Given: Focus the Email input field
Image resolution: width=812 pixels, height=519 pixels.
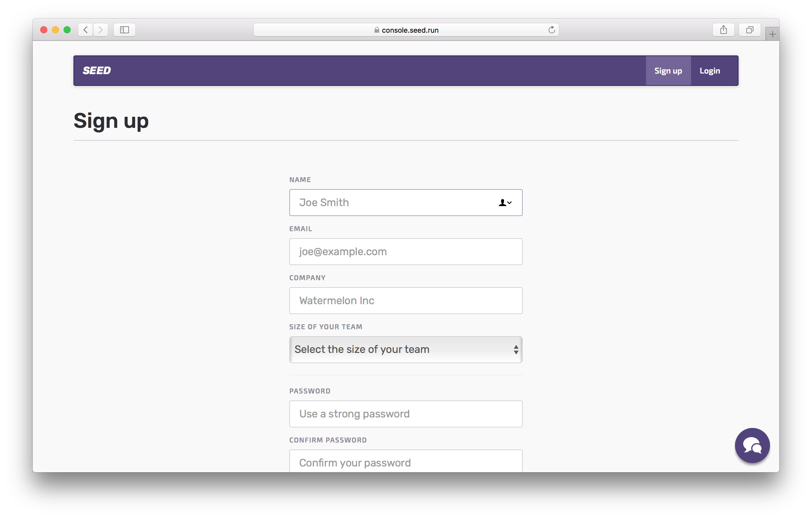Looking at the screenshot, I should tap(406, 252).
